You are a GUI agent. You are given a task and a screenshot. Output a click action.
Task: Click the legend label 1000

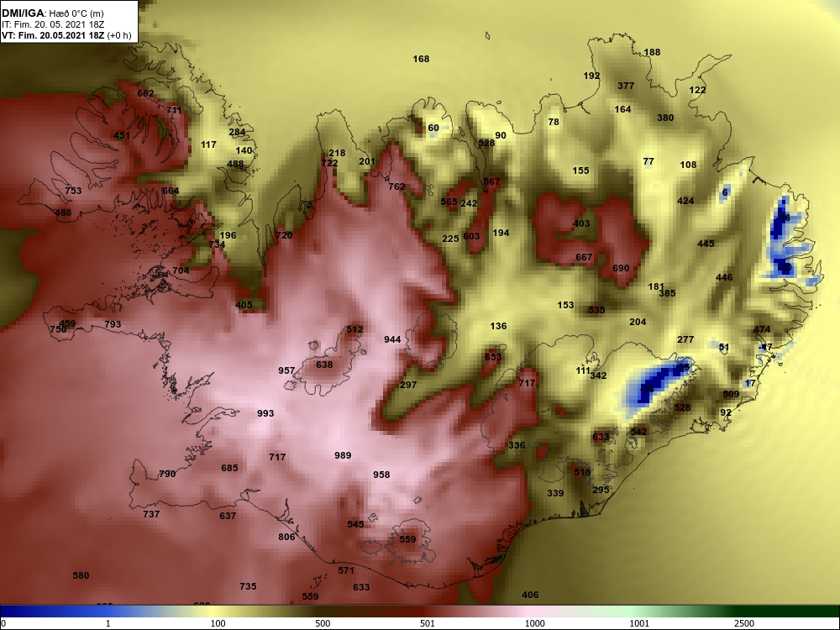[534, 623]
